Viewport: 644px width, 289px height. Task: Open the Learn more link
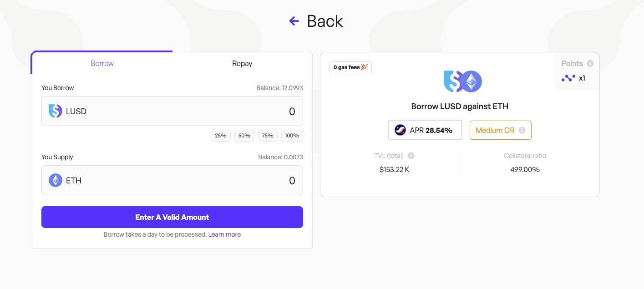tap(224, 234)
